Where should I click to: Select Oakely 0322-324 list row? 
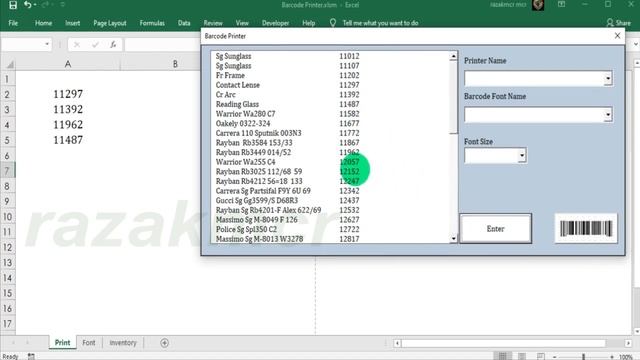(331, 123)
